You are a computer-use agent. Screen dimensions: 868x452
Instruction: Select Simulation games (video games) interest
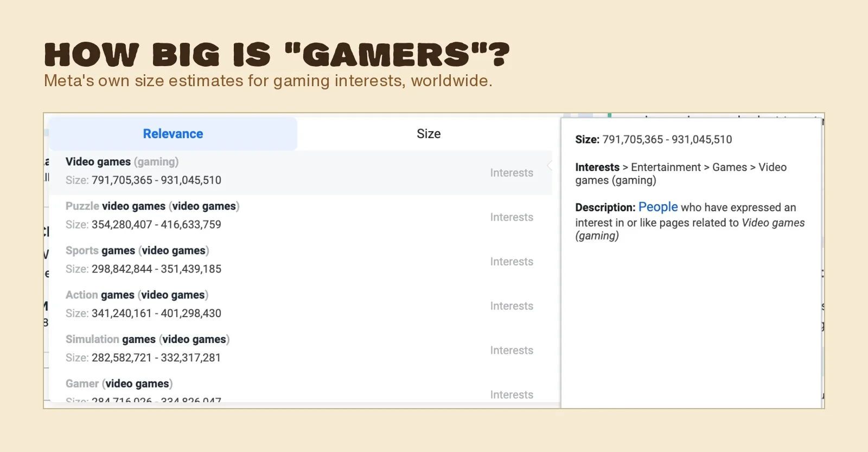[301, 350]
